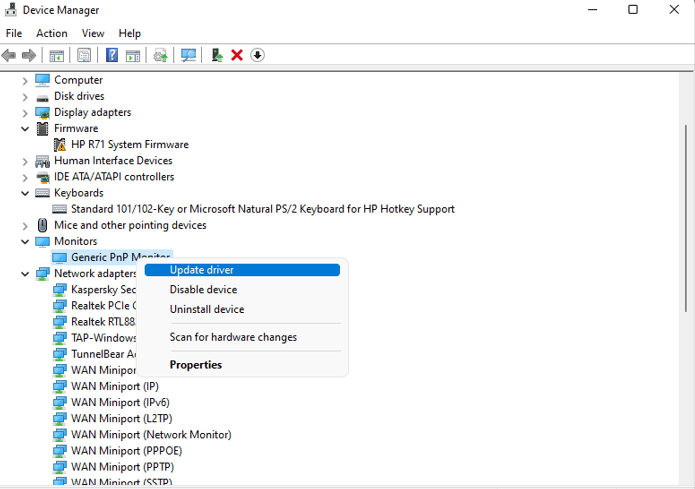The image size is (695, 489).
Task: Click the Forward arrow toolbar icon
Action: point(29,55)
